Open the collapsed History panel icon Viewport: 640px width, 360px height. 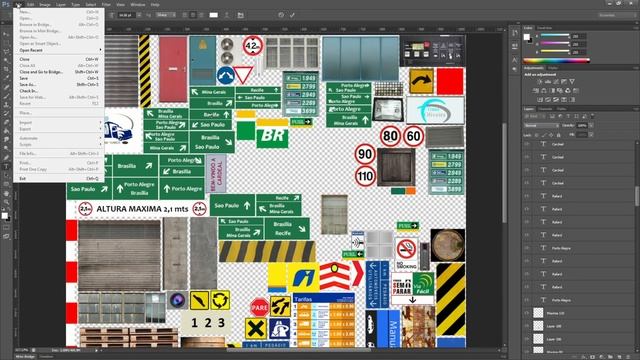point(515,33)
